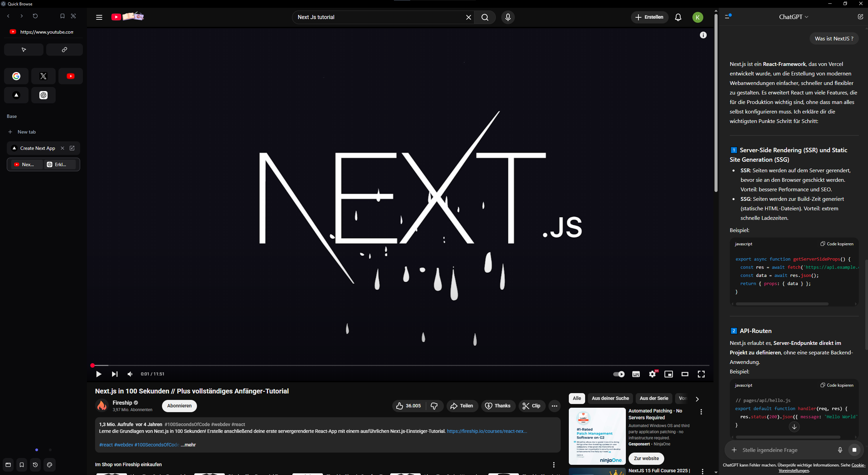The image size is (868, 475).
Task: Stop ChatGPT response generation
Action: point(854,450)
